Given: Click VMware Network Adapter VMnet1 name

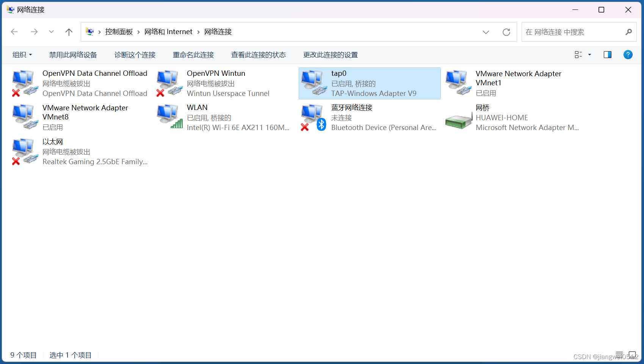Looking at the screenshot, I should [x=519, y=78].
